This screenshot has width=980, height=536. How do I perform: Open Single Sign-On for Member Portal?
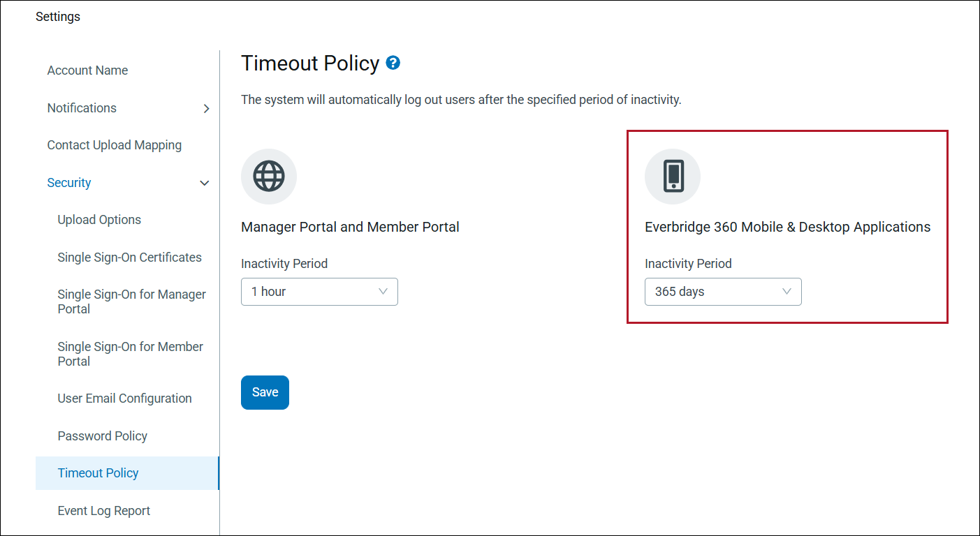130,354
